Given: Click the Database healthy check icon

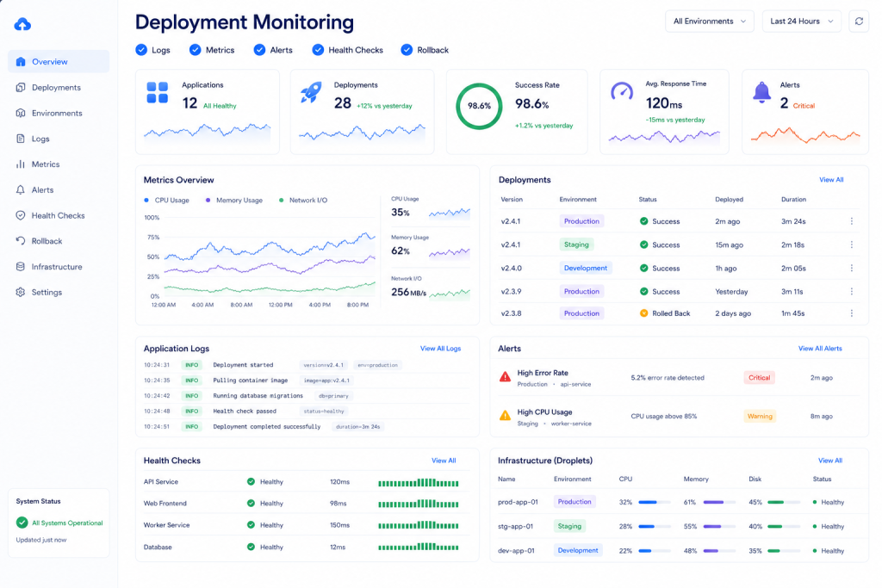Looking at the screenshot, I should point(251,547).
